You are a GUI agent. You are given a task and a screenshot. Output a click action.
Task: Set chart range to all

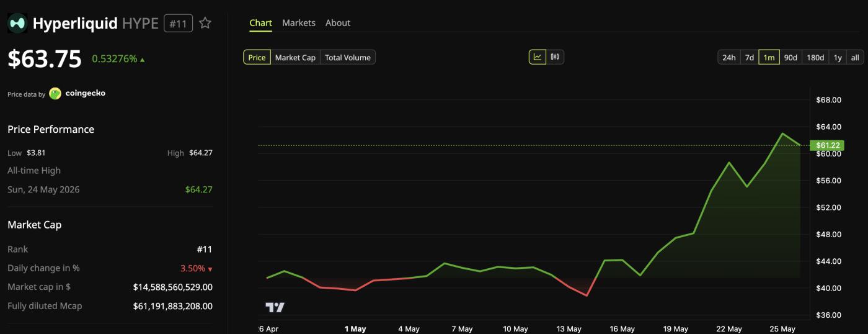click(x=855, y=57)
